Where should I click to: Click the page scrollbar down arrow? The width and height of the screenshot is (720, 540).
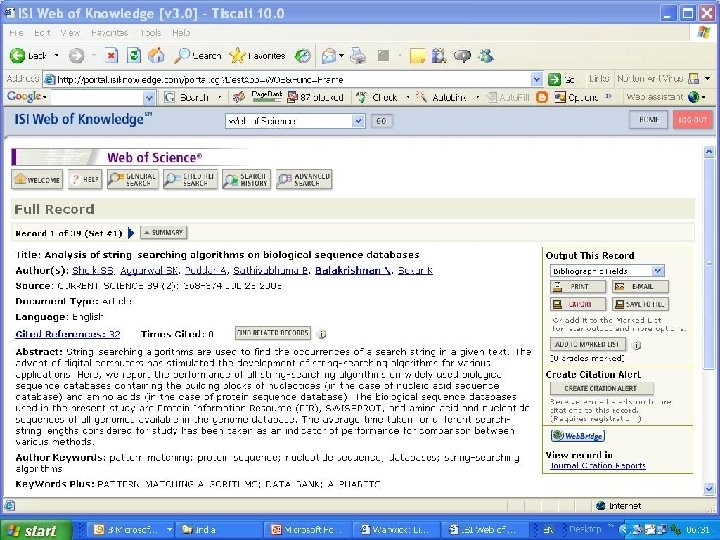709,489
